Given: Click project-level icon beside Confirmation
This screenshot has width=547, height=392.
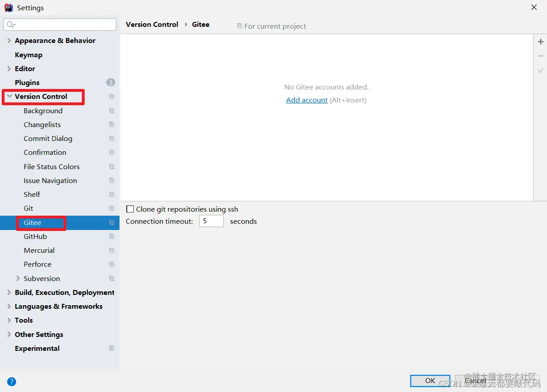Looking at the screenshot, I should click(x=111, y=153).
